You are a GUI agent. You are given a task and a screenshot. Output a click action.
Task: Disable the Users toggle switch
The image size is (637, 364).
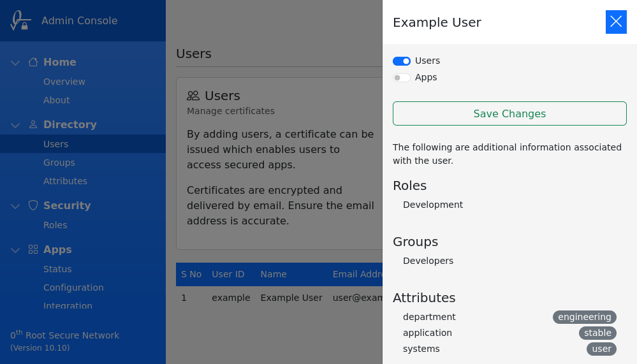pyautogui.click(x=402, y=61)
